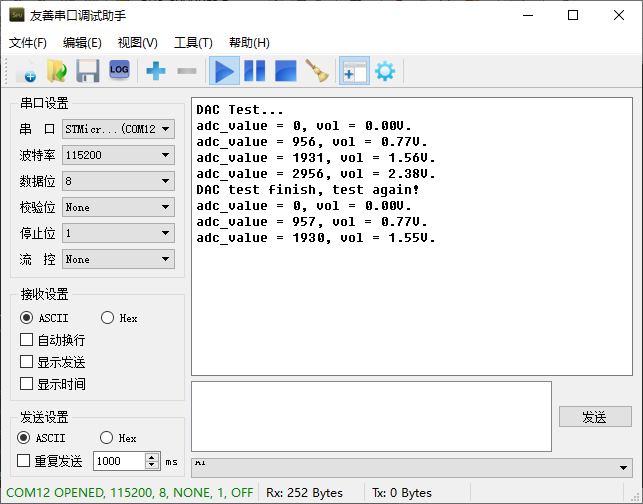This screenshot has width=643, height=504.
Task: Increase the repeat interval with the up arrow
Action: [x=152, y=457]
